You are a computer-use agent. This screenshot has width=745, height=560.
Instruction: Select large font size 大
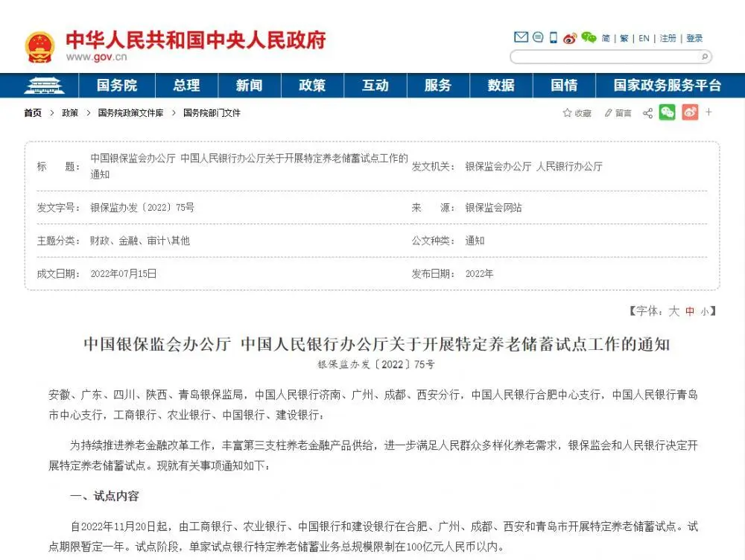tap(673, 311)
